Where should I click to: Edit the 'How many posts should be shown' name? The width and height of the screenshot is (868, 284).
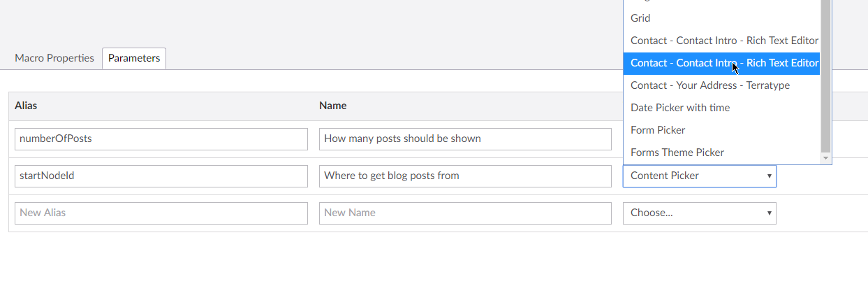tap(465, 139)
